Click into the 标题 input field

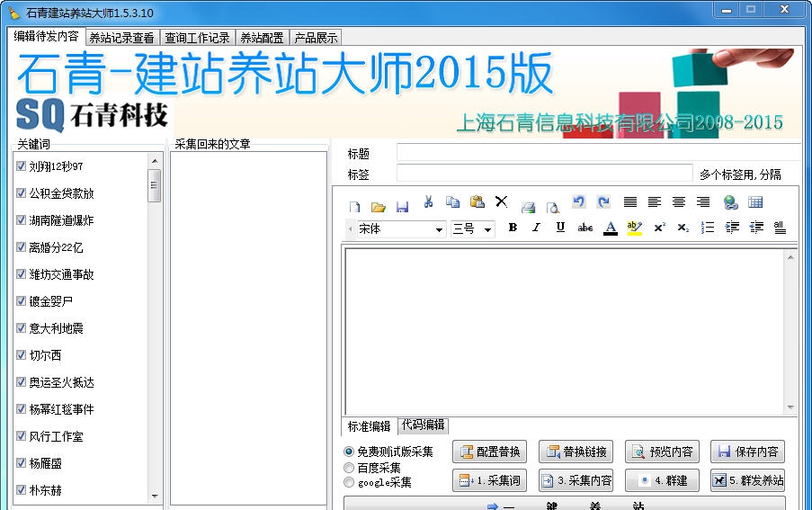point(598,152)
